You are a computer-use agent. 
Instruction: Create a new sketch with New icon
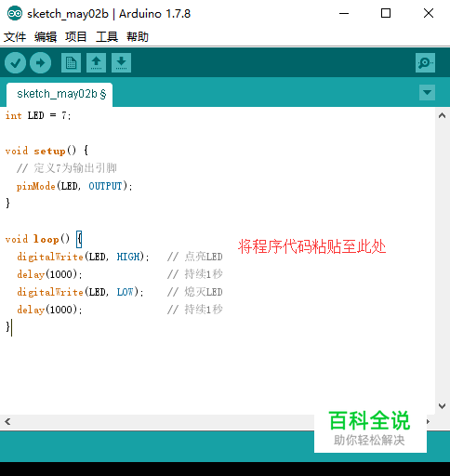(71, 63)
